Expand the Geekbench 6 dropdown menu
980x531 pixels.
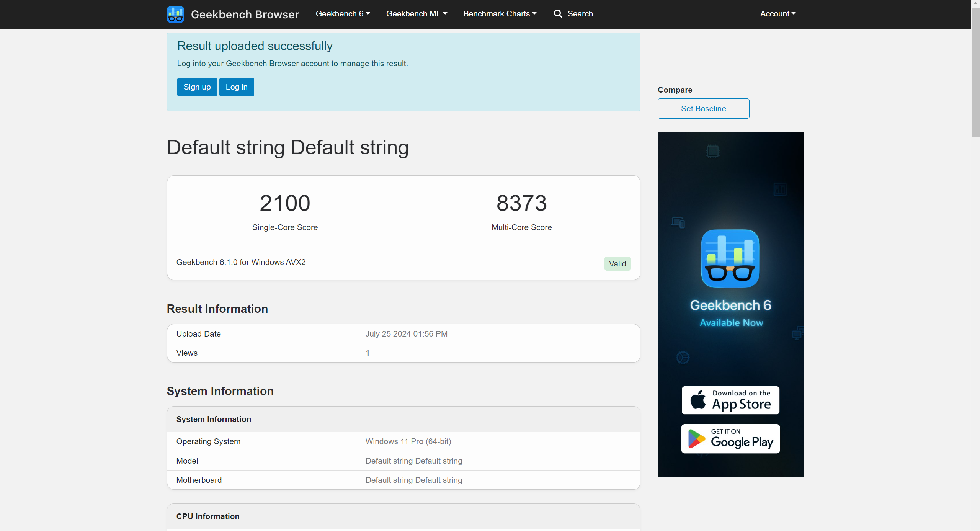[343, 14]
